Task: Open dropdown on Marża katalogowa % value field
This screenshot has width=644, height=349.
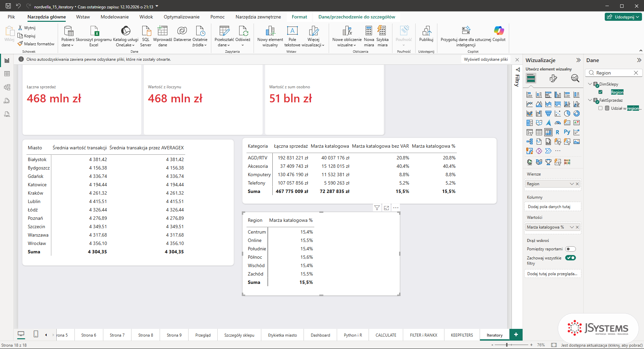Action: (572, 227)
